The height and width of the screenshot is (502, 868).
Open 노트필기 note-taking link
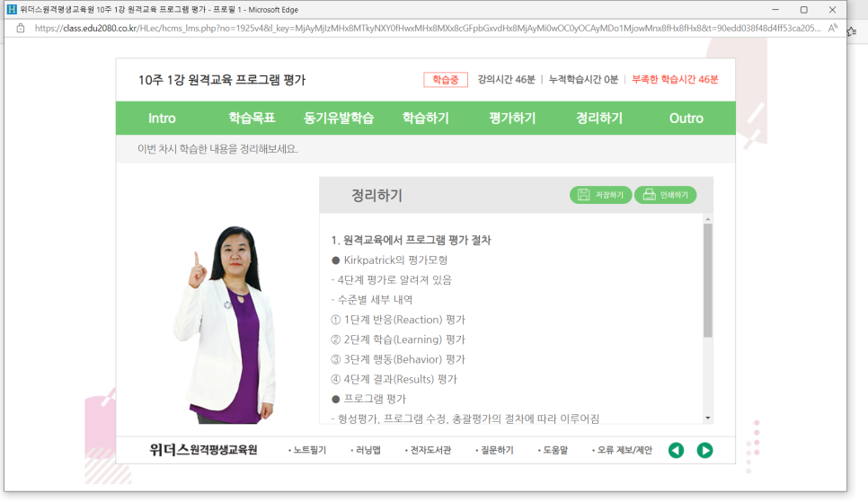(x=308, y=450)
